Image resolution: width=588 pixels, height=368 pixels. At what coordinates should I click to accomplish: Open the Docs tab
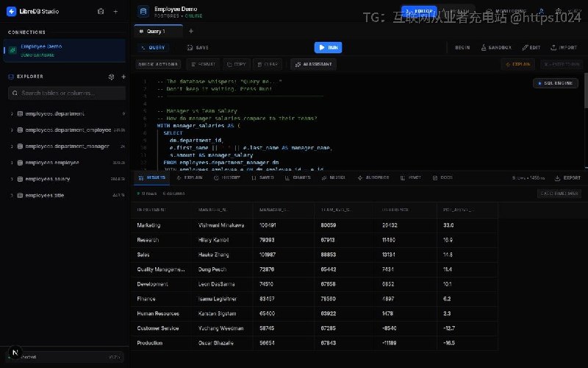point(442,177)
